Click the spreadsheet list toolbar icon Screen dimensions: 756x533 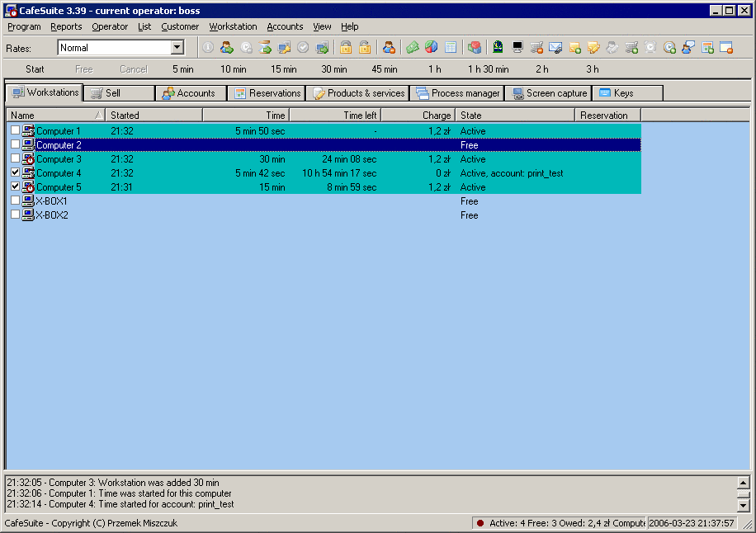point(451,48)
